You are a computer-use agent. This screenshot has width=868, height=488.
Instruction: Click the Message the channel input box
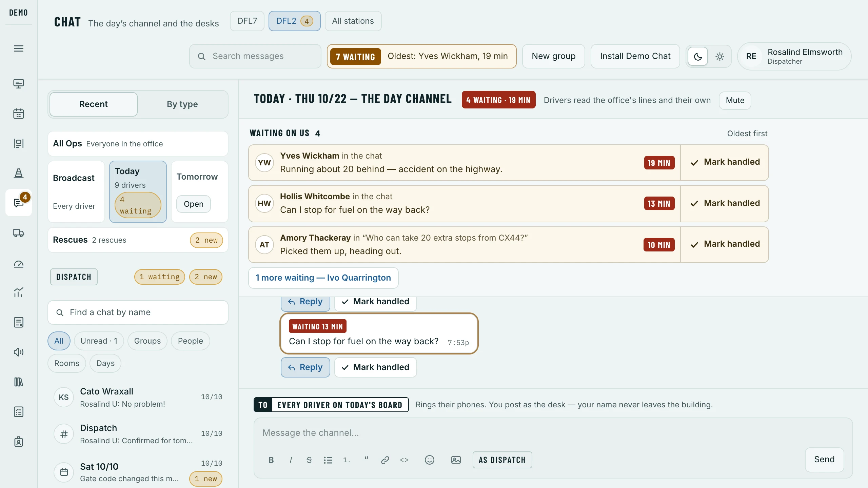pyautogui.click(x=553, y=433)
